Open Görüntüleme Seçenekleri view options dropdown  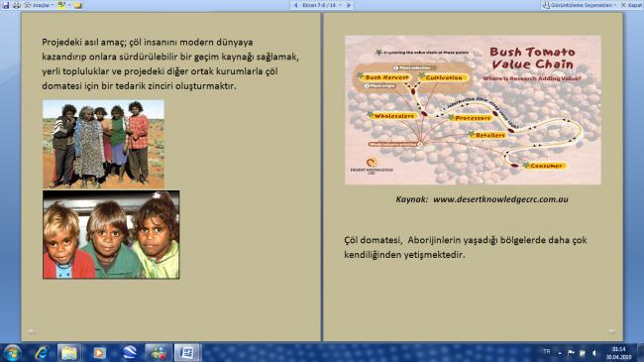tap(580, 5)
